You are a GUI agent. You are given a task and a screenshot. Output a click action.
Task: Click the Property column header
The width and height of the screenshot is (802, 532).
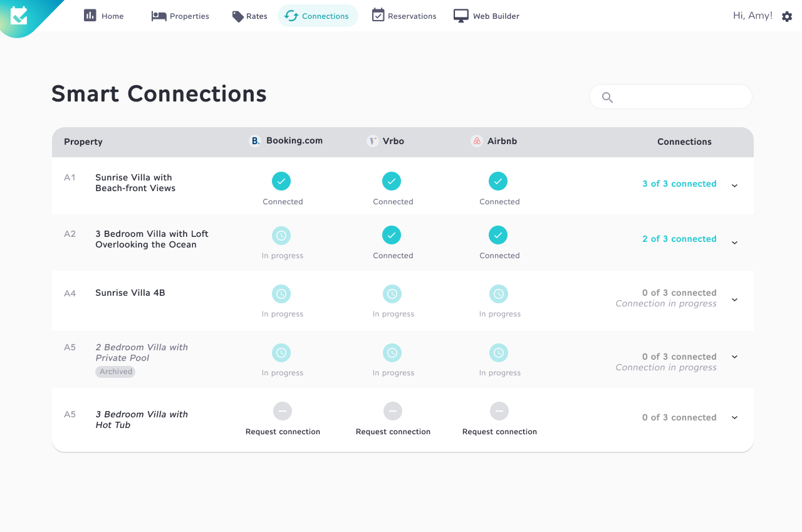tap(83, 142)
